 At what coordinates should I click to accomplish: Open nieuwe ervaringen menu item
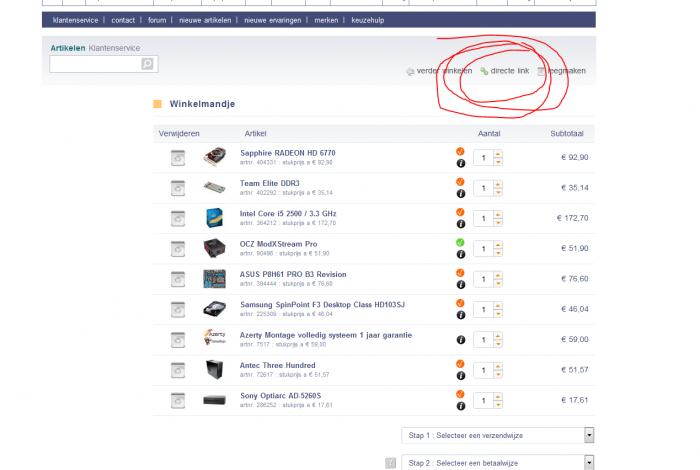click(x=272, y=20)
